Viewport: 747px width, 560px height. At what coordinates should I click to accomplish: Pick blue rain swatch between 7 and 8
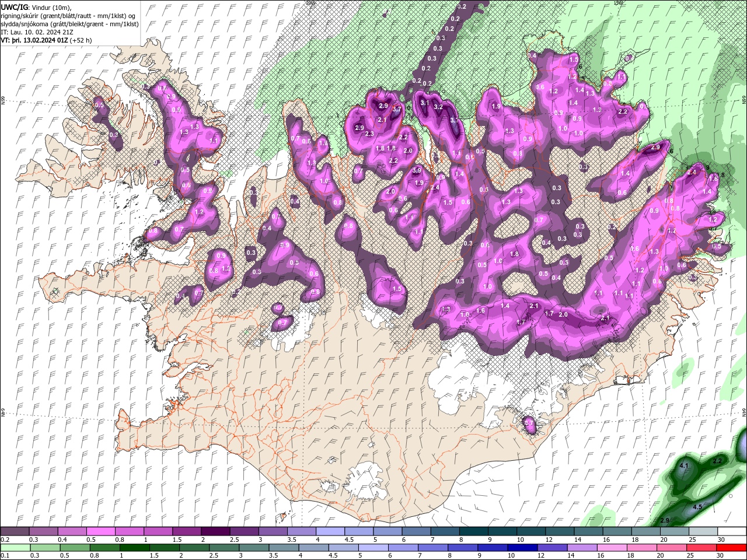pyautogui.click(x=434, y=548)
